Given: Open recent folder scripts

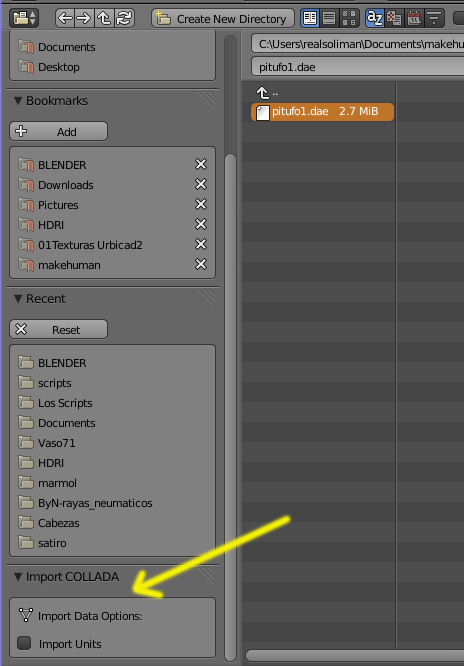Looking at the screenshot, I should [112, 383].
